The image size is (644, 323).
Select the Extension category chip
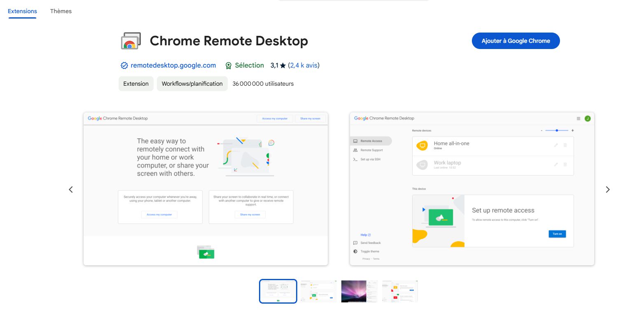click(136, 84)
